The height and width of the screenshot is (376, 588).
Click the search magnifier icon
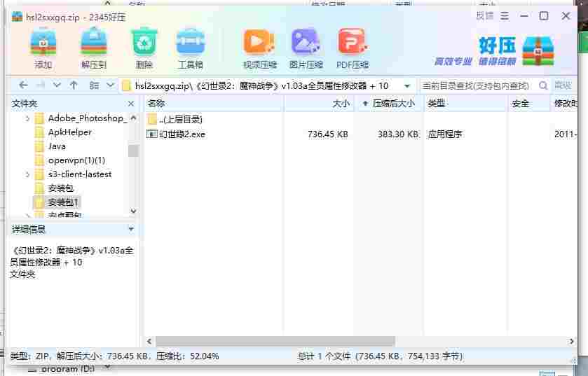pos(543,85)
